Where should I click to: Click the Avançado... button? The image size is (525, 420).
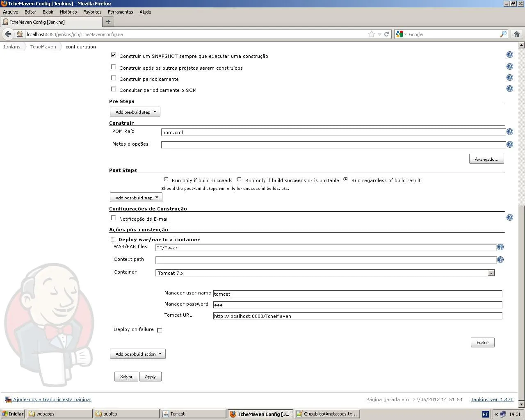click(x=486, y=159)
